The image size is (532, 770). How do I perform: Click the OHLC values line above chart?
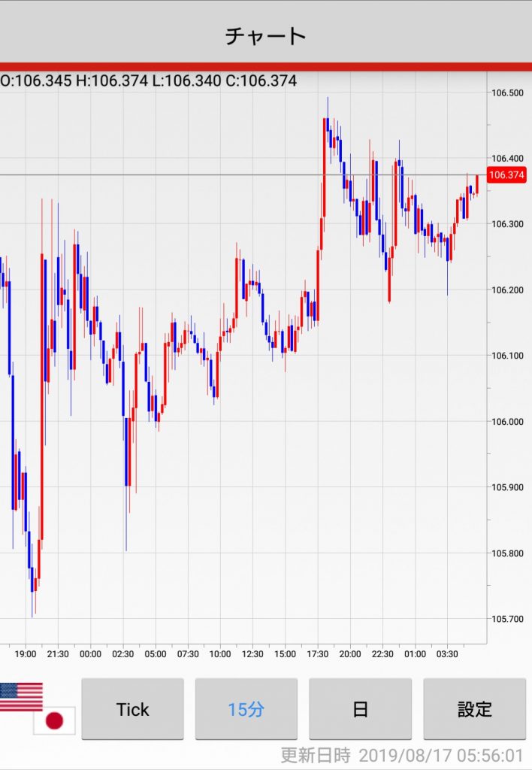click(x=149, y=81)
